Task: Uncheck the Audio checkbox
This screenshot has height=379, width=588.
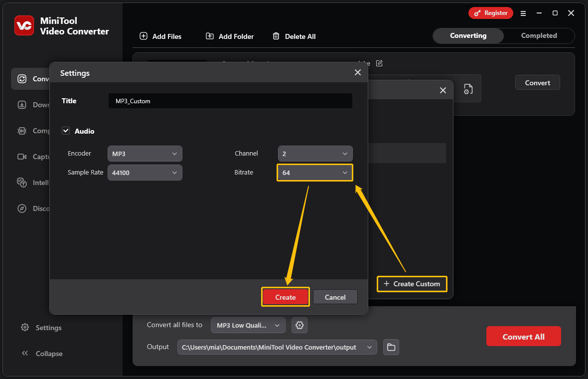Action: pos(66,131)
